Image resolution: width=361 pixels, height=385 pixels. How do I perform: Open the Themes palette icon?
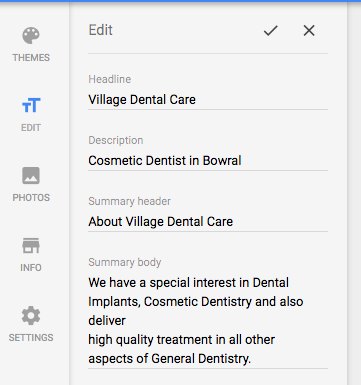31,36
